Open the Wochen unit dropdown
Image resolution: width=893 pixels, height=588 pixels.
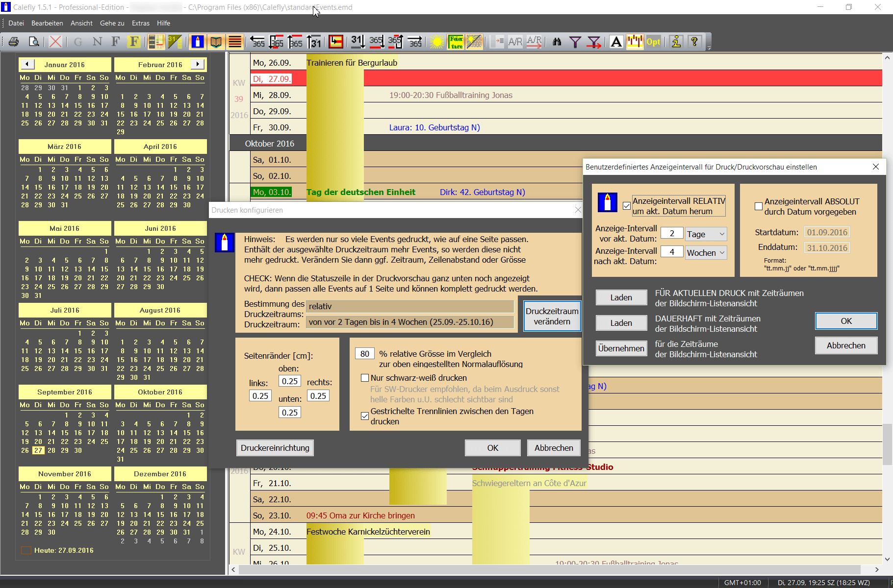pos(706,252)
